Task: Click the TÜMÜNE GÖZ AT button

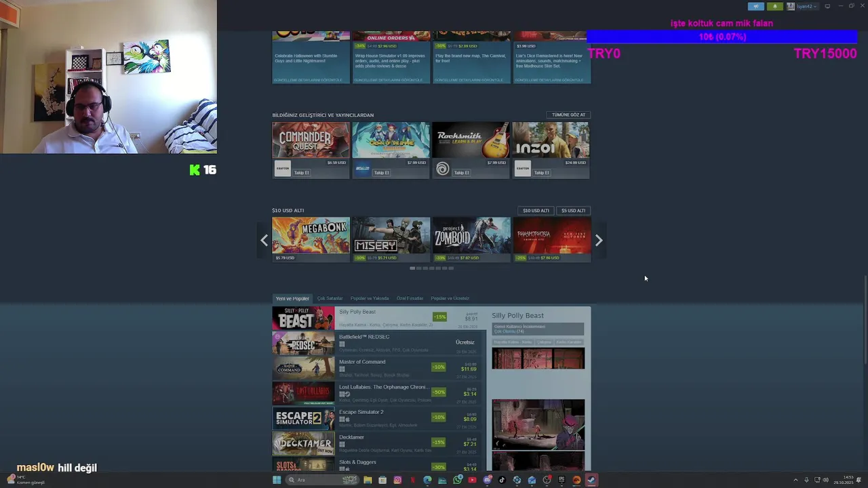Action: point(568,115)
